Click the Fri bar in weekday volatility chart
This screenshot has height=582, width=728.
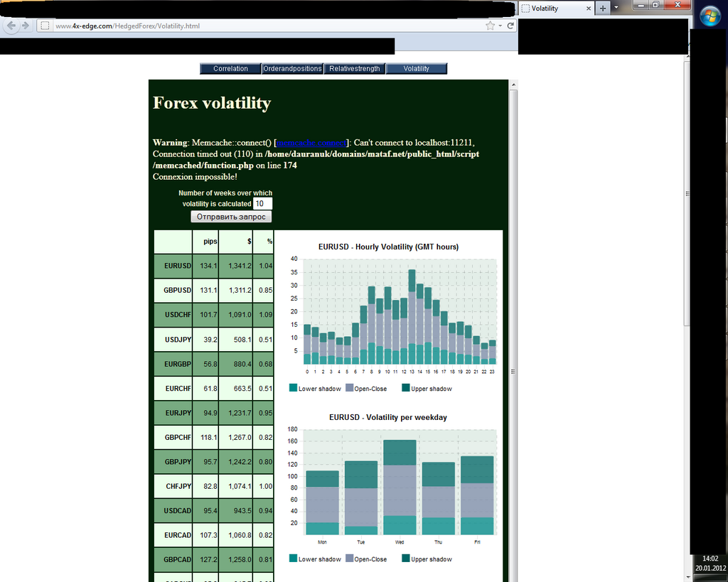pos(477,495)
